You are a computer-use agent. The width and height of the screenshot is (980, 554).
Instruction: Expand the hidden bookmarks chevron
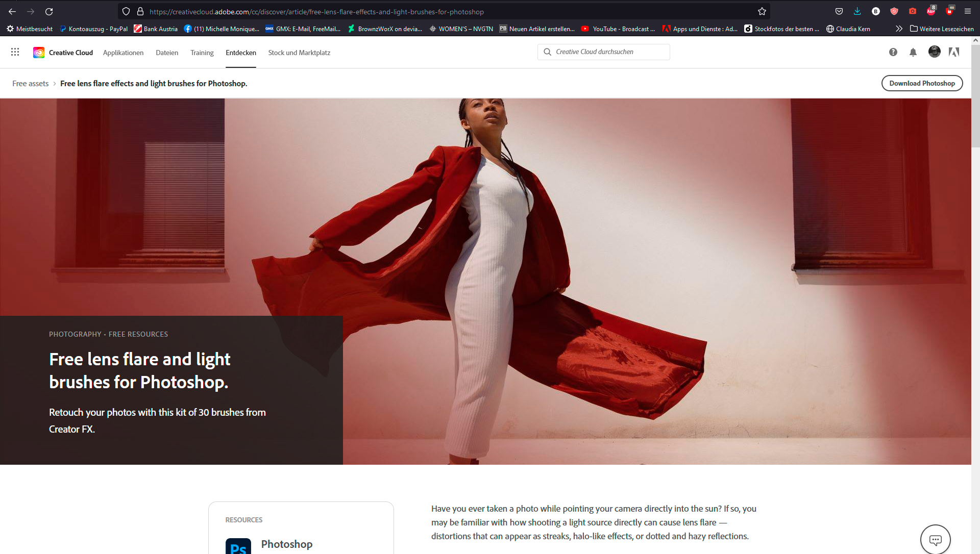point(899,29)
